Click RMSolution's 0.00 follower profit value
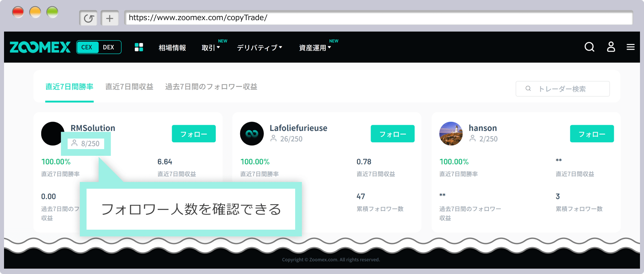 (48, 196)
